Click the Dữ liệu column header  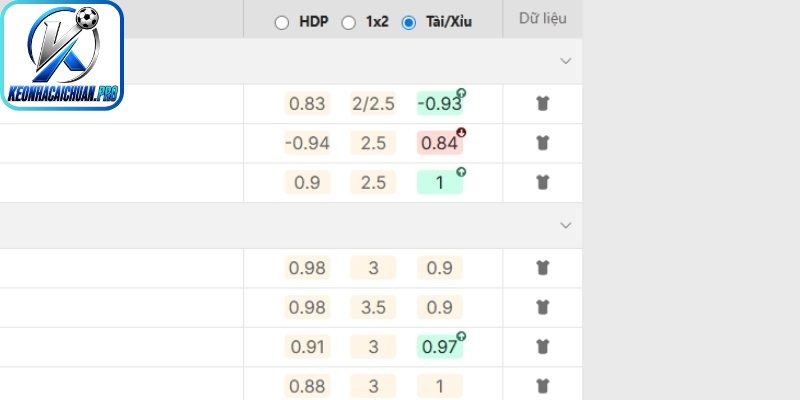coord(542,18)
